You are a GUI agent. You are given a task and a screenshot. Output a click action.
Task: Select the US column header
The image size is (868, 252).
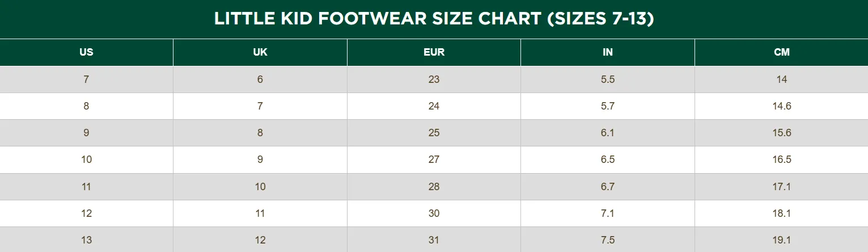(86, 52)
